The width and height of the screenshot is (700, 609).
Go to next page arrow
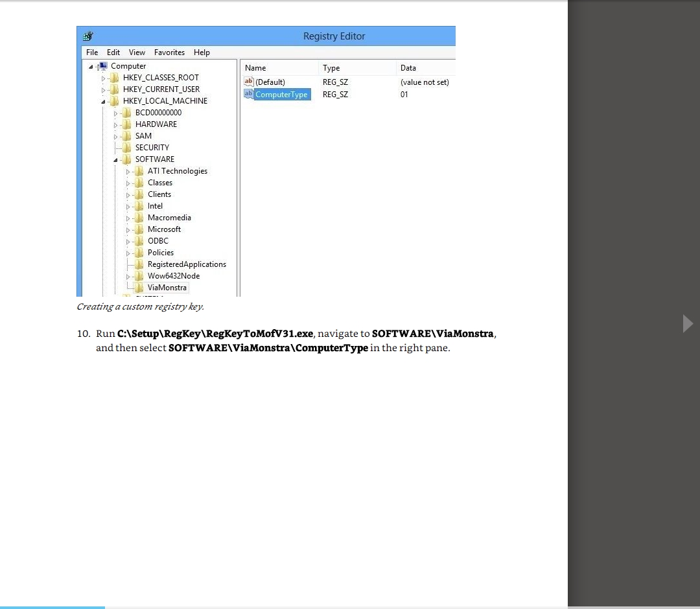click(688, 323)
